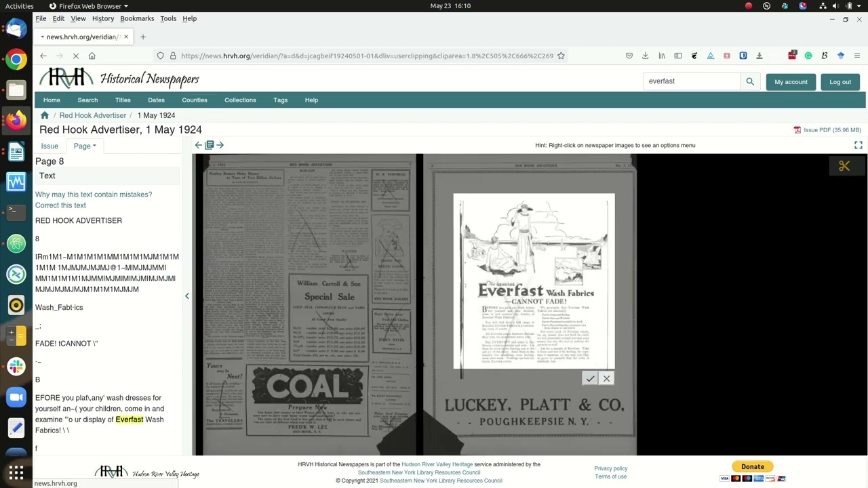Open the Counties navigation item

(x=195, y=100)
